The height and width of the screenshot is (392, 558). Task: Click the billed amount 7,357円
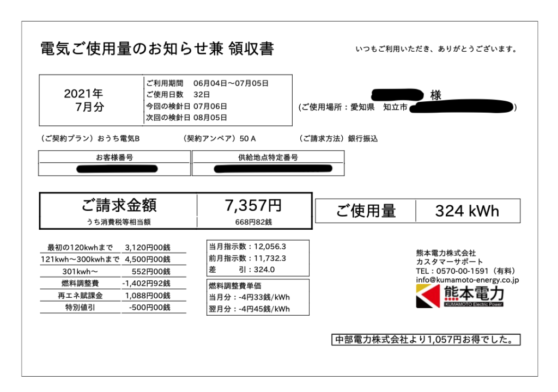click(253, 206)
